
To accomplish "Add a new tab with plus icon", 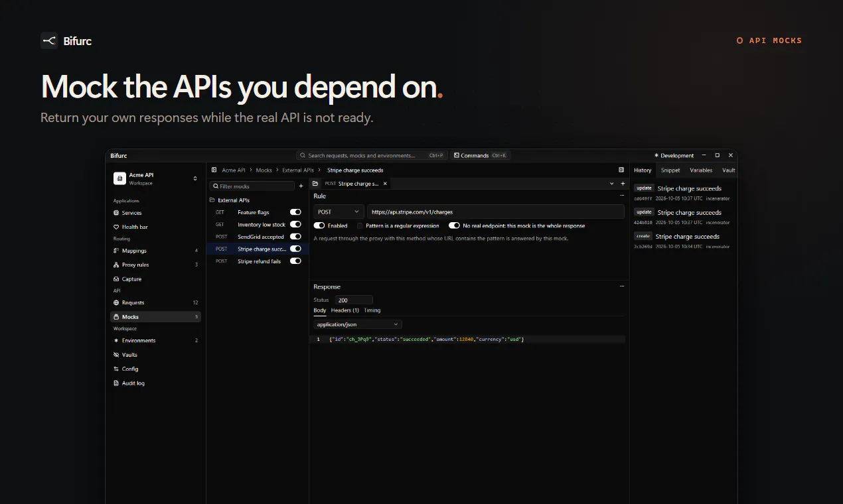I will coord(623,183).
